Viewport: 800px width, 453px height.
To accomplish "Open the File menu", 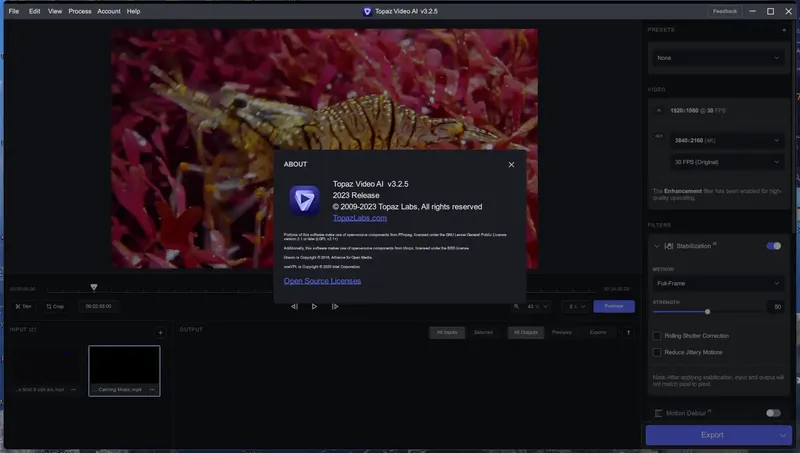I will pyautogui.click(x=14, y=11).
